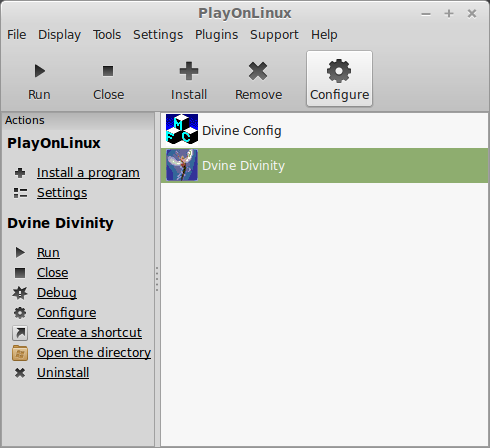Maximize the PlayOnLinux window
This screenshot has height=448, width=490.
449,14
